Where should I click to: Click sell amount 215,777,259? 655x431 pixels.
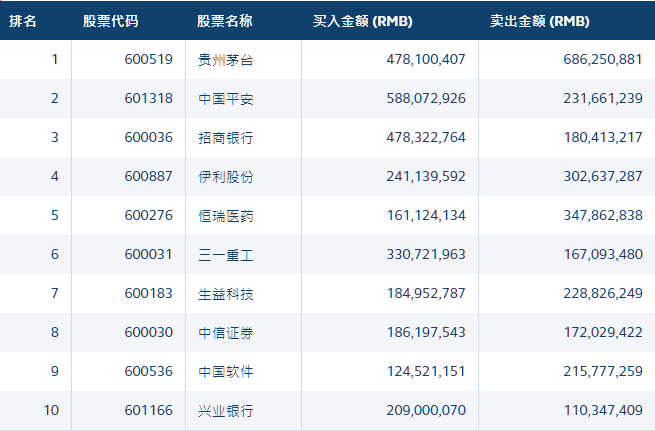603,371
